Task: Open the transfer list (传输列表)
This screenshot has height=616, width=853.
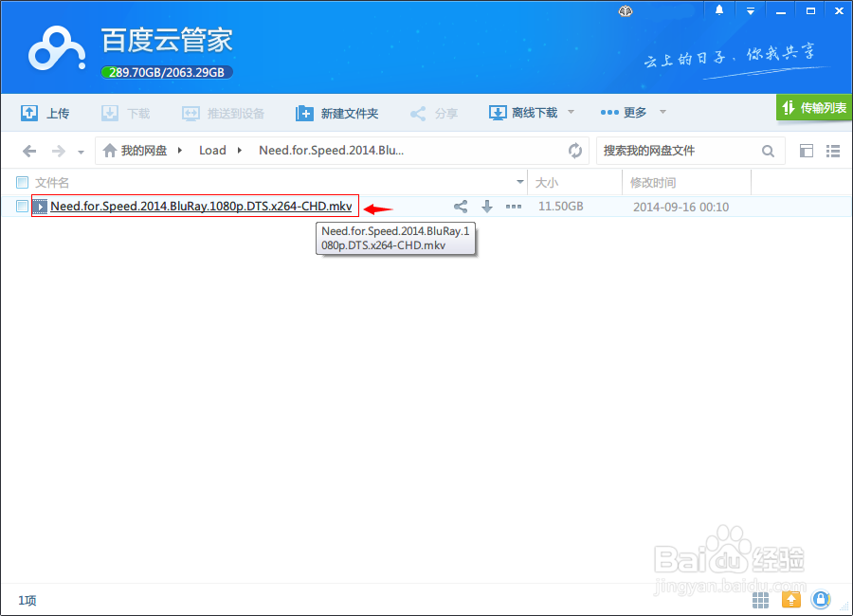Action: point(814,107)
